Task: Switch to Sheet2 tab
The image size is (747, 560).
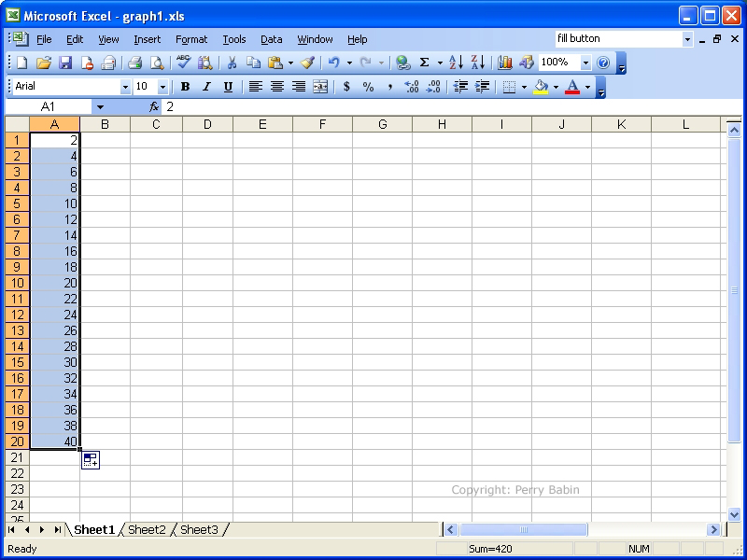Action: click(147, 529)
